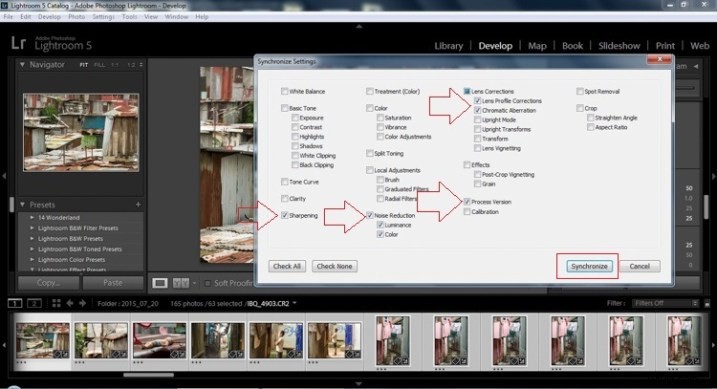Expand Lightroom B&W Filter Presets folder

pos(32,228)
